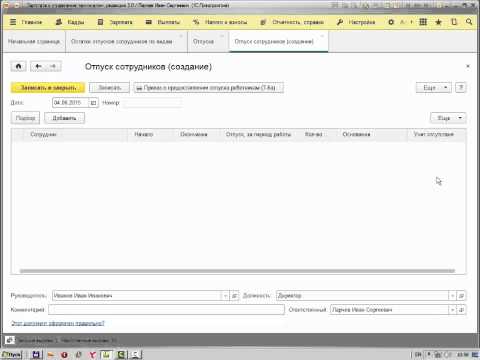This screenshot has height=360, width=480.
Task: Open the functions grid icon
Action: click(423, 22)
